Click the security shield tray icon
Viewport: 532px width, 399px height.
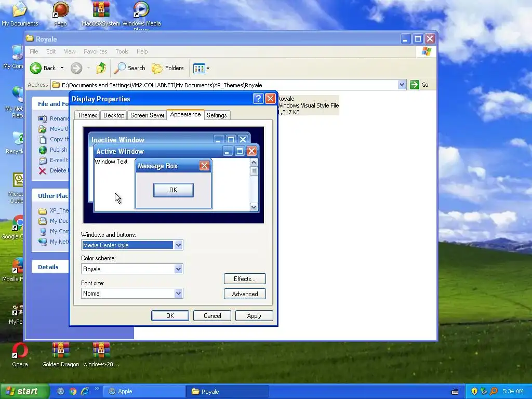pos(474,391)
